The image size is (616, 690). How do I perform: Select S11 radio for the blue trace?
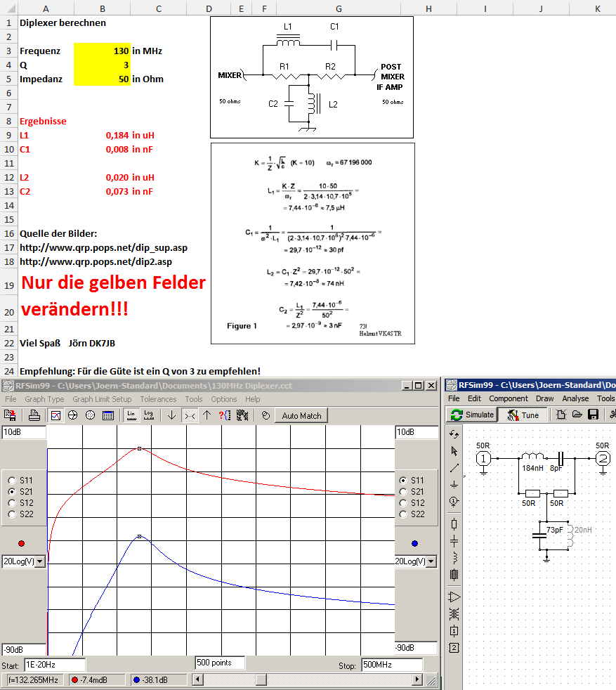(402, 480)
